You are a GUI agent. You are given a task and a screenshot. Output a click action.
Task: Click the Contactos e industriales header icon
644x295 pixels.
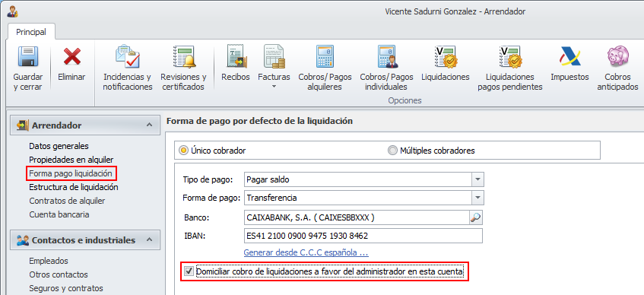tap(22, 240)
